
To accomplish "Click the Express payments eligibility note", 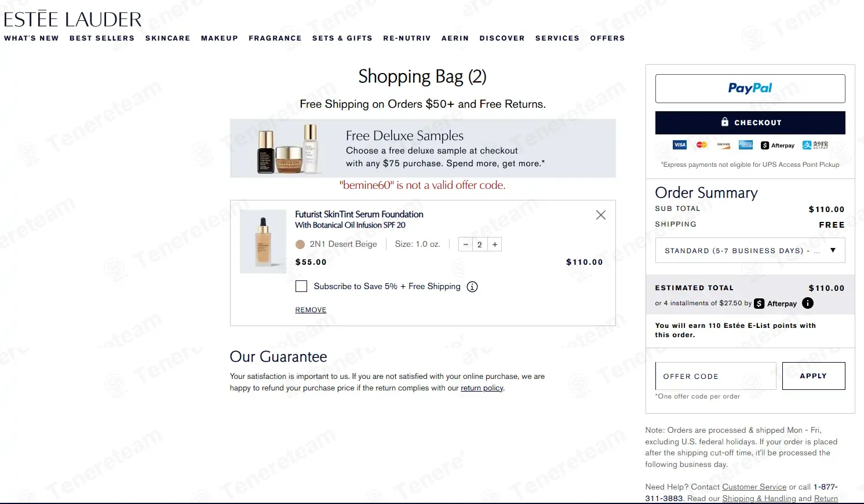I will pos(750,165).
